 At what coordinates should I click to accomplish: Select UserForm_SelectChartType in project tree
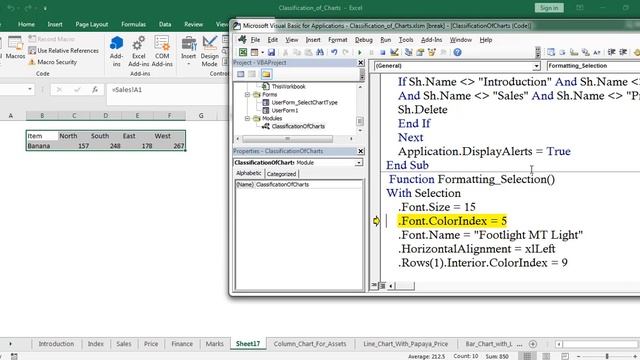[304, 102]
